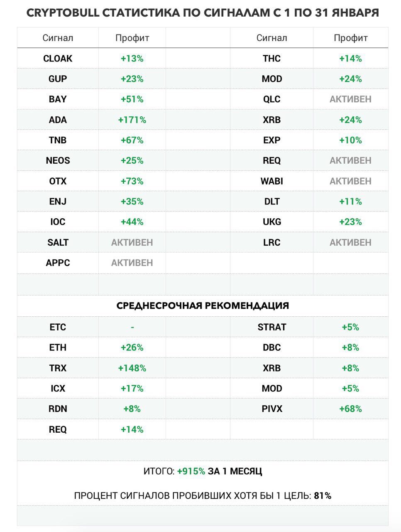Click the WABI signal name
Viewport: 401px width, 532px height.
coord(272,181)
